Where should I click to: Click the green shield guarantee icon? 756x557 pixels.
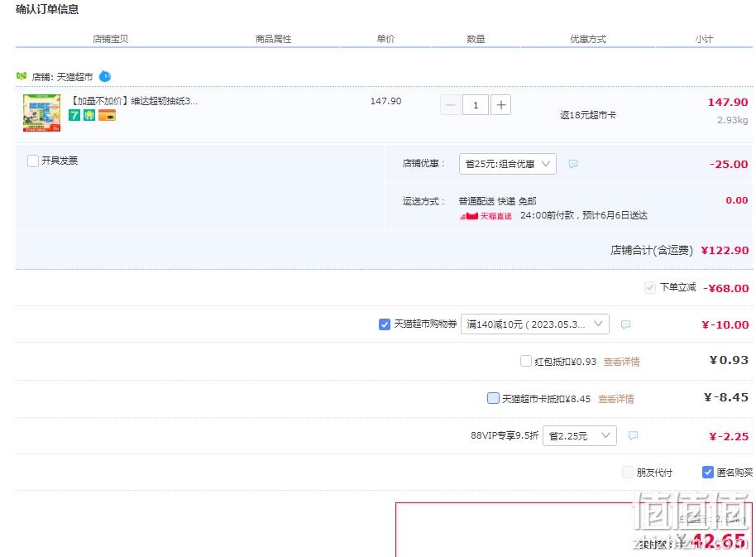click(89, 115)
